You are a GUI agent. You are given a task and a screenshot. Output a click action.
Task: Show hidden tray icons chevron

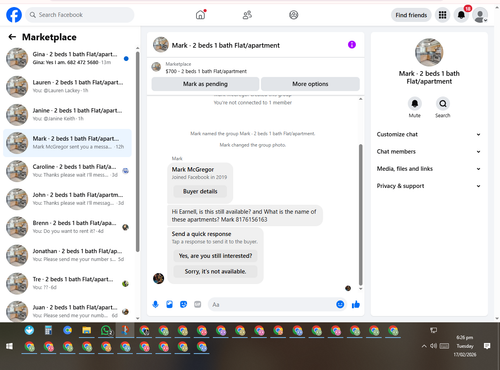(x=424, y=346)
